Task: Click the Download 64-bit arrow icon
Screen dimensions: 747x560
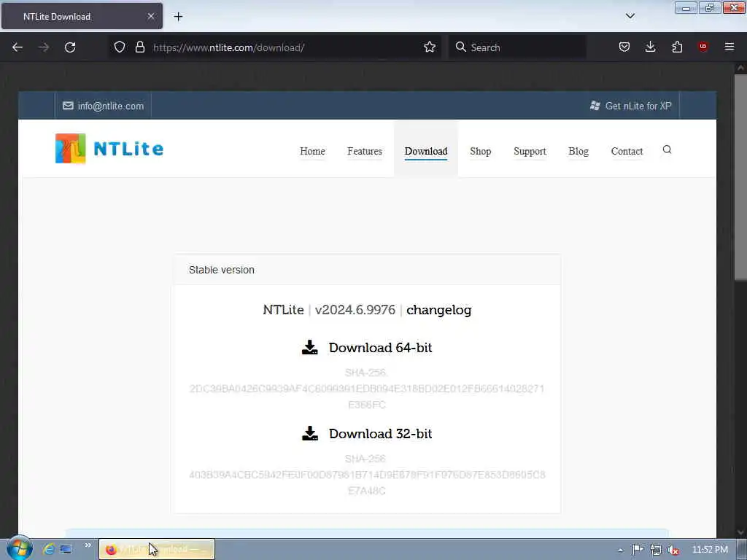Action: click(x=309, y=347)
